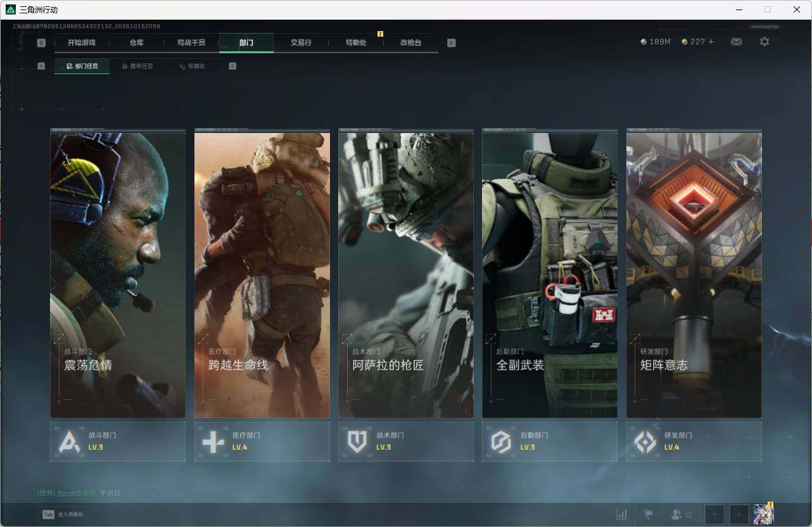Viewport: 812px width, 527px height.
Task: Switch to the 开始游戏 tab
Action: [x=82, y=42]
